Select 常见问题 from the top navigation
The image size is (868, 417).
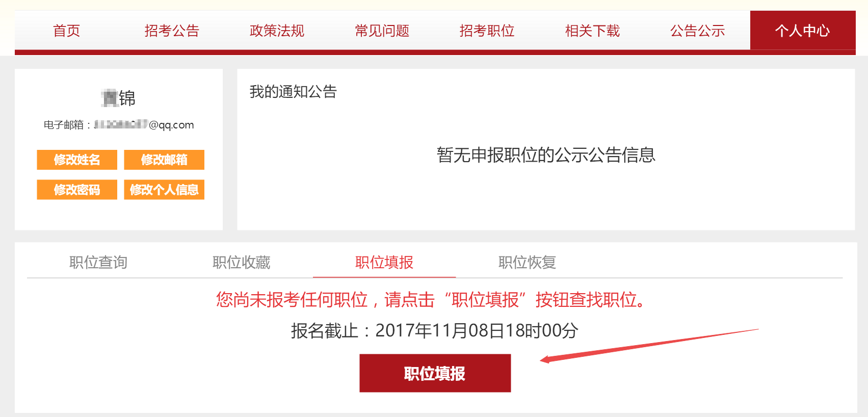382,31
